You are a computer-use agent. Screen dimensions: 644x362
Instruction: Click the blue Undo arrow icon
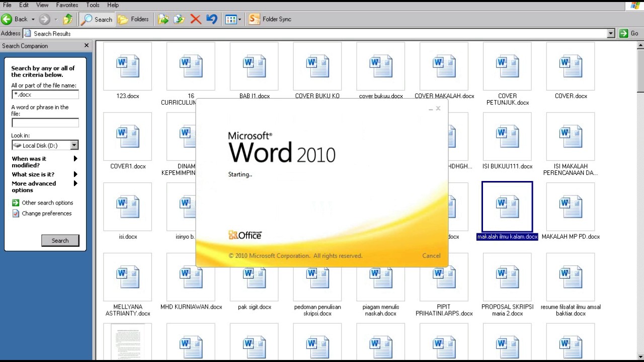click(x=212, y=19)
